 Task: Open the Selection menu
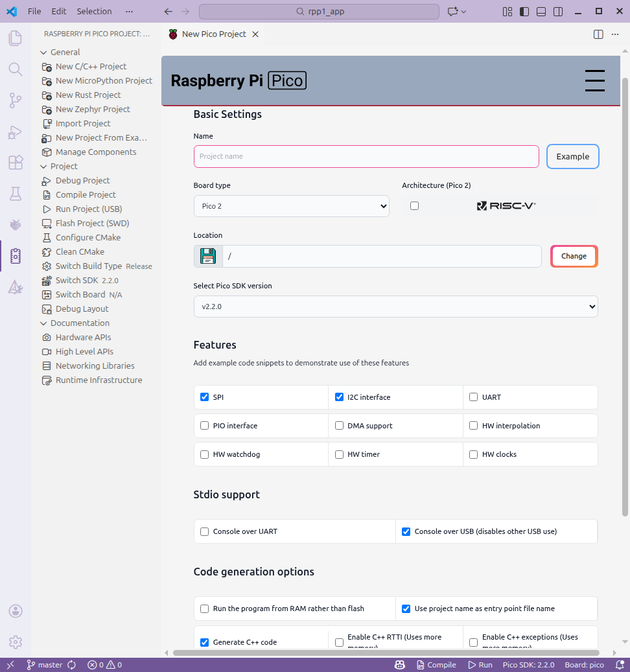[94, 12]
